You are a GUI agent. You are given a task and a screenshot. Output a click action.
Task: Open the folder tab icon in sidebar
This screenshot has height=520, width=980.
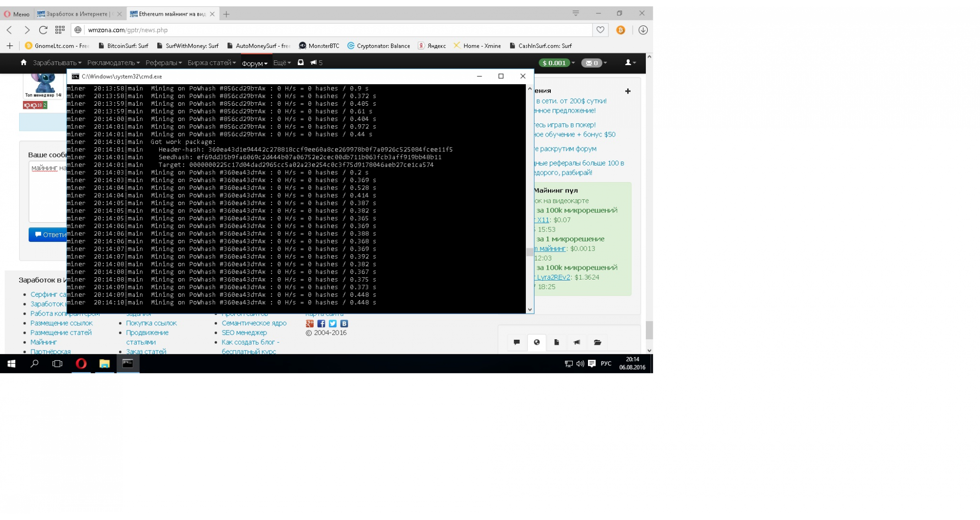(x=597, y=342)
